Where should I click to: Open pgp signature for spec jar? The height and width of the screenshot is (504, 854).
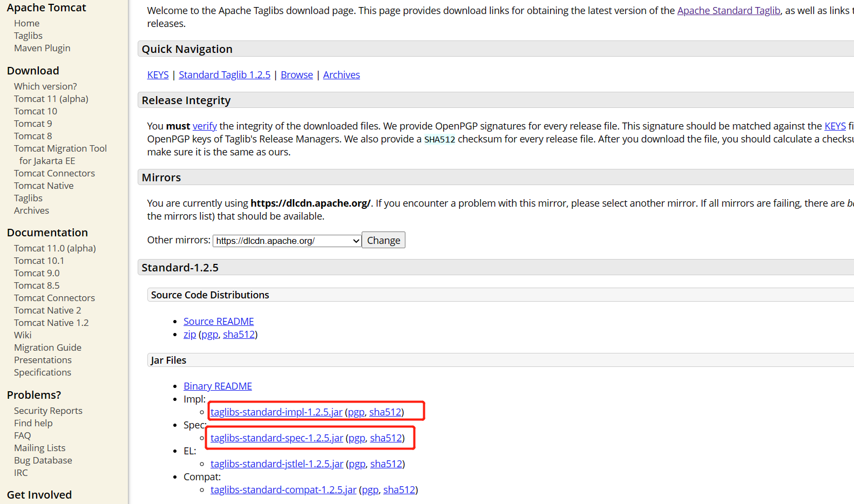point(357,438)
